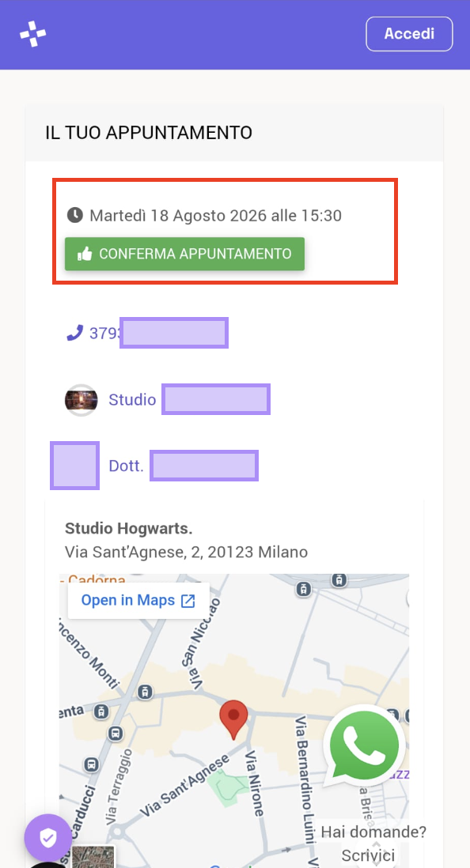
Task: Open the Dott. doctor profile link
Action: pos(184,466)
